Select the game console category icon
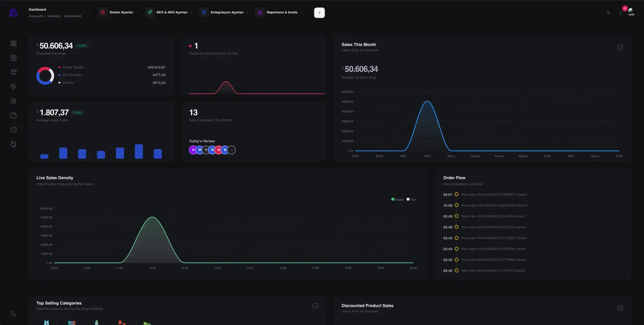The width and height of the screenshot is (644, 325). [71, 323]
